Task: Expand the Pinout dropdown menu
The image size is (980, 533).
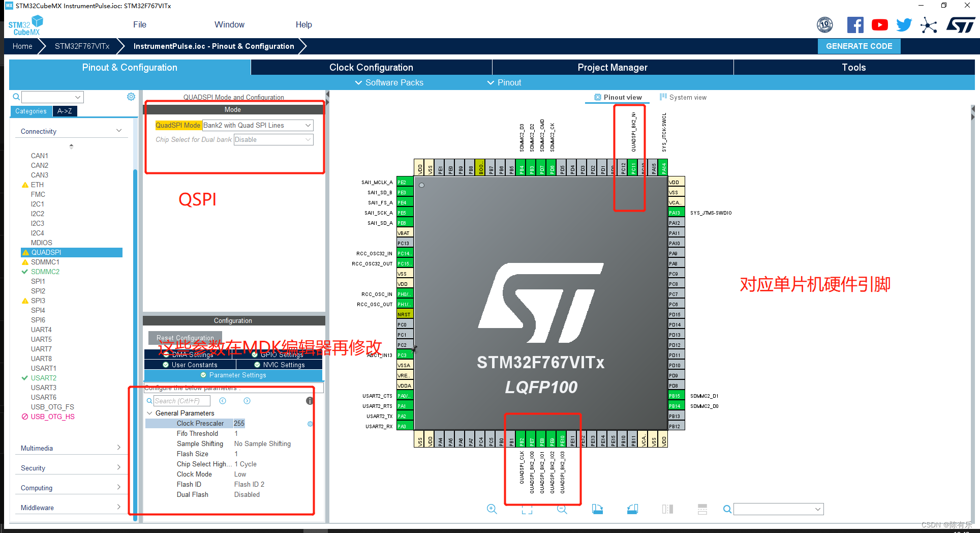Action: (x=504, y=82)
